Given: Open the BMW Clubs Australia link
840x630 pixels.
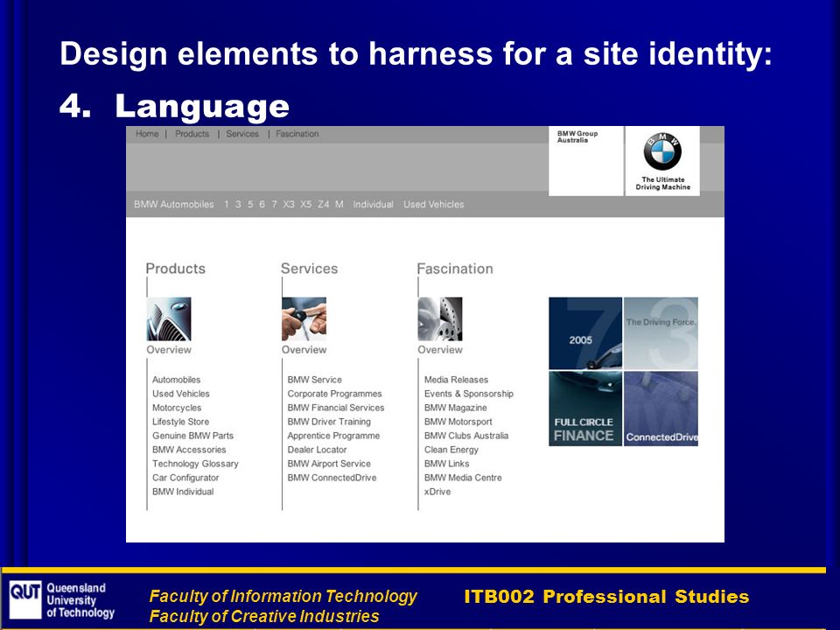Looking at the screenshot, I should pyautogui.click(x=466, y=436).
